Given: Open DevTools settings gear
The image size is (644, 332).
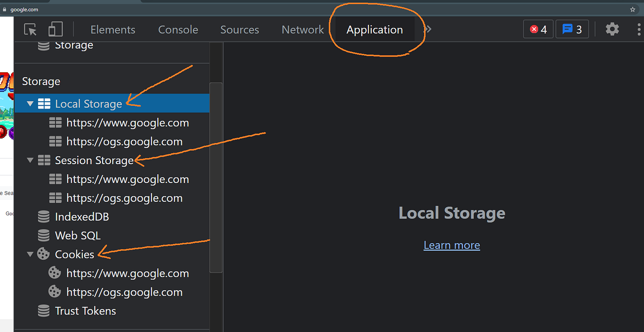Looking at the screenshot, I should (x=612, y=29).
